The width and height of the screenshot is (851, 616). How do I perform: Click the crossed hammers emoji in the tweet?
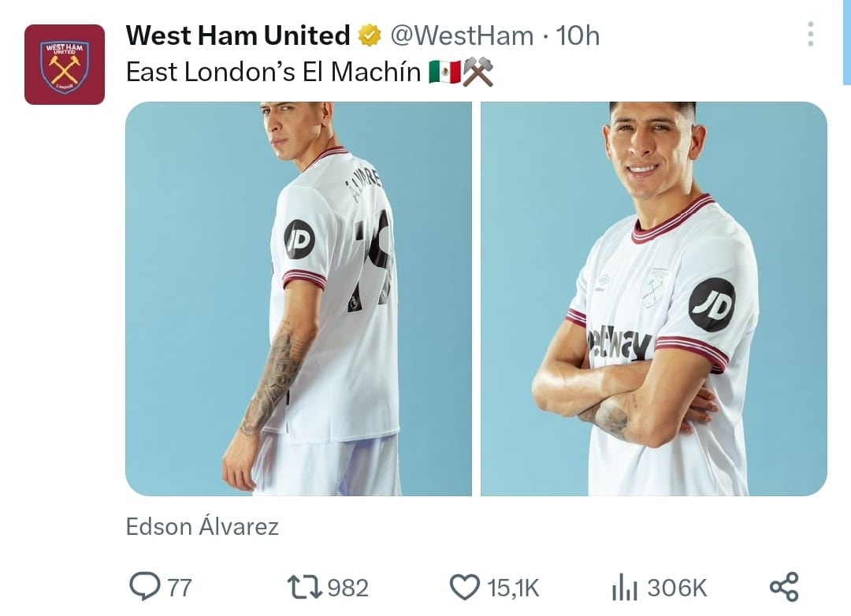[x=477, y=71]
